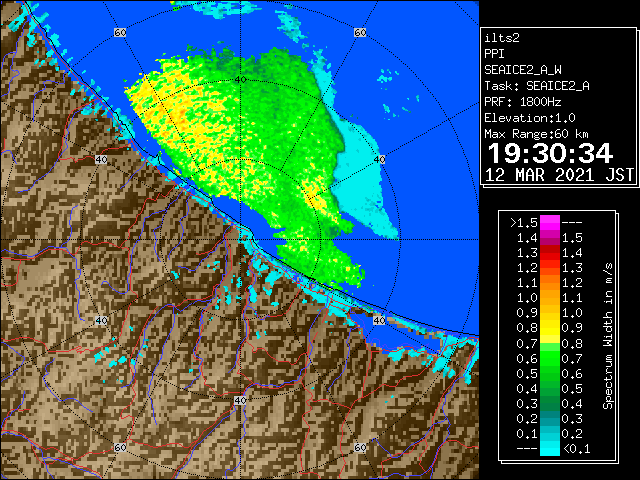Click the 'ilts2' radar site name

click(502, 38)
